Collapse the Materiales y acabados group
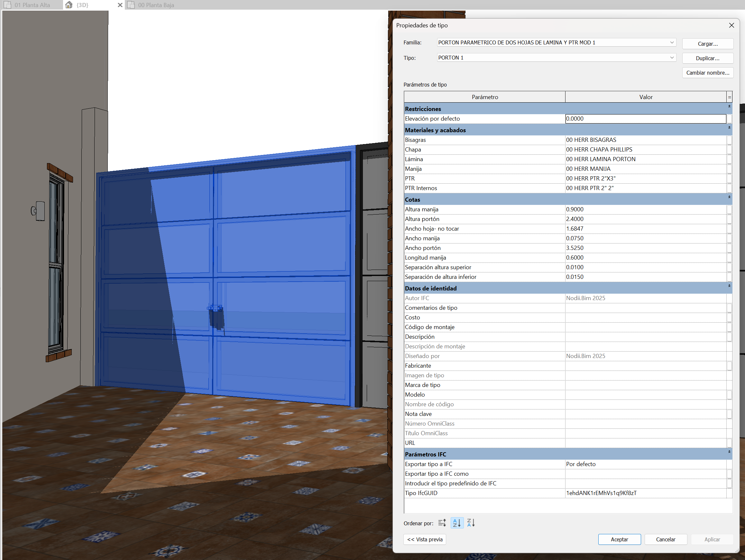Image resolution: width=745 pixels, height=560 pixels. tap(729, 128)
